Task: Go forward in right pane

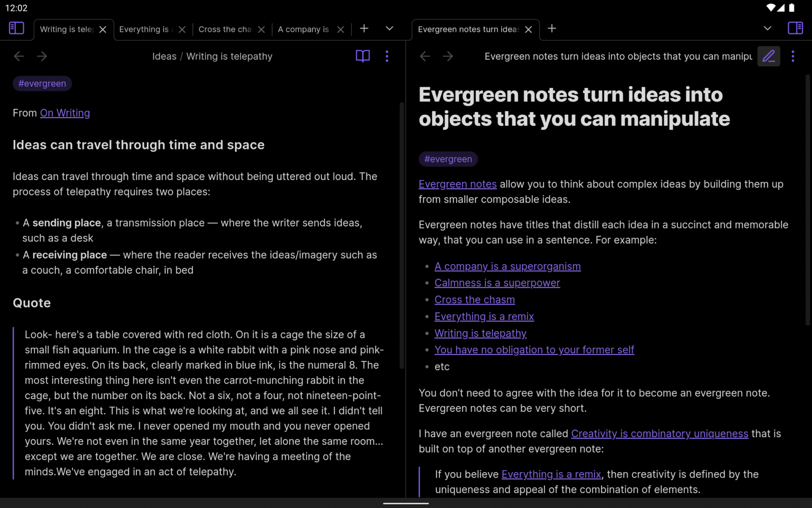Action: coord(448,56)
